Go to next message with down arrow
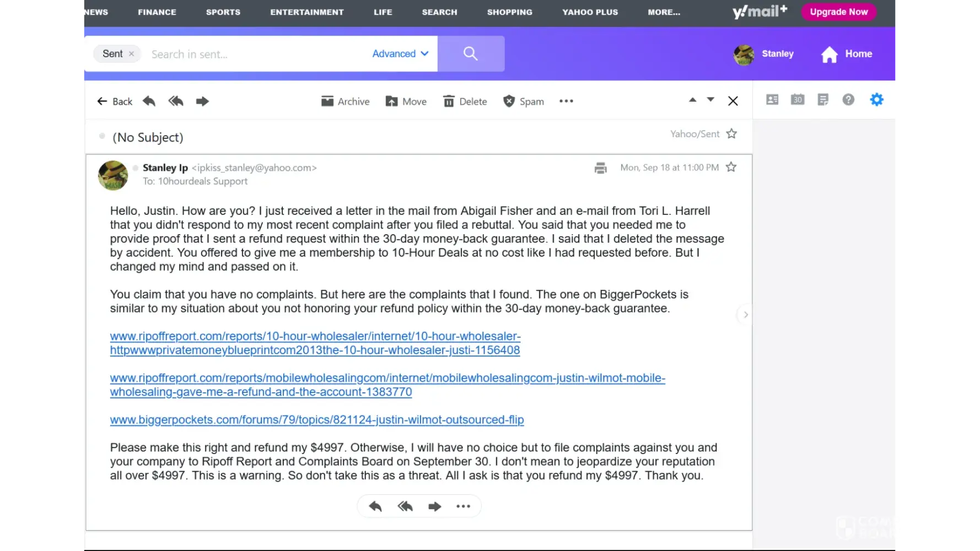 click(x=710, y=100)
